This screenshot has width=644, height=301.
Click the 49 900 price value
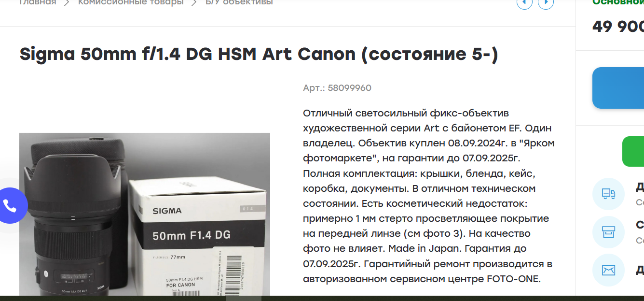(x=618, y=27)
